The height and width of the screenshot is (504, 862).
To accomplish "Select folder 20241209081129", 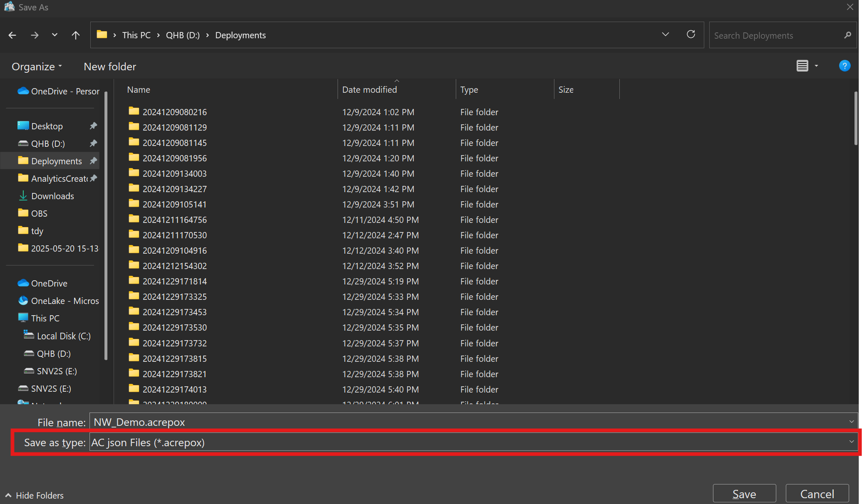I will coord(174,127).
